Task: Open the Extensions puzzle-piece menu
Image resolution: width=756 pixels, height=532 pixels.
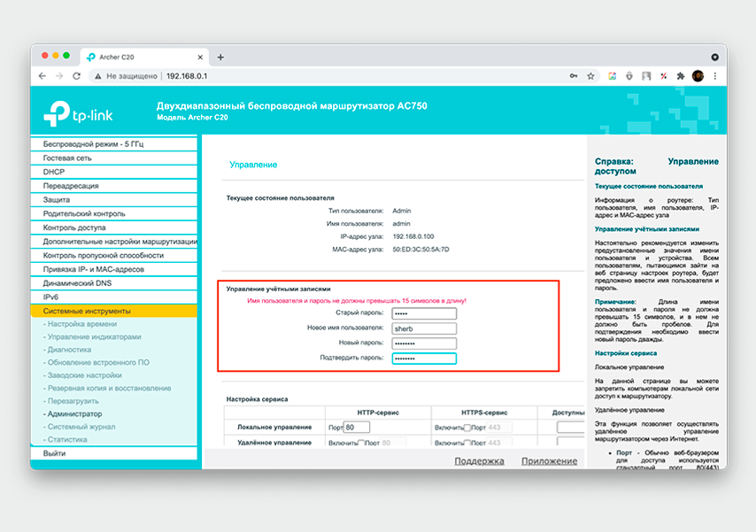Action: click(x=681, y=76)
